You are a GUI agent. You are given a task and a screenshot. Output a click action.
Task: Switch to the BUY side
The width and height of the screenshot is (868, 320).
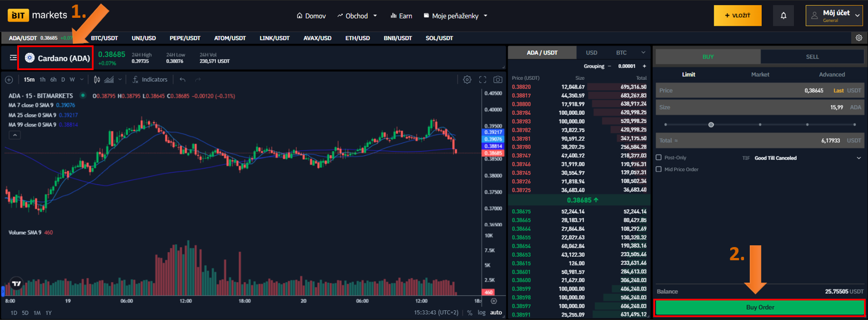[708, 57]
